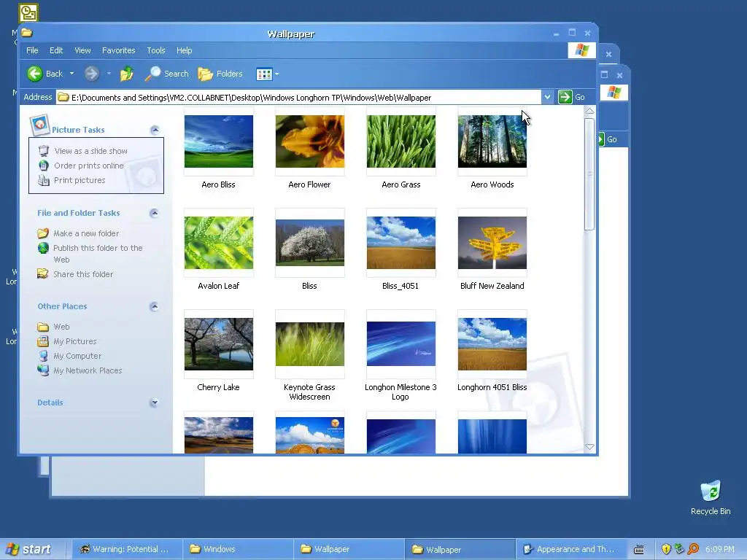Image resolution: width=747 pixels, height=560 pixels.
Task: Select the Aero Flower wallpaper
Action: point(309,141)
